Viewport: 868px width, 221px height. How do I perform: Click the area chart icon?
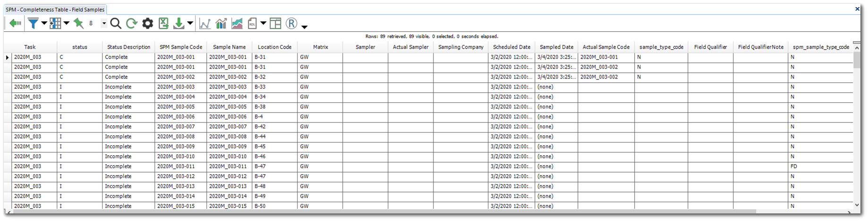point(237,24)
